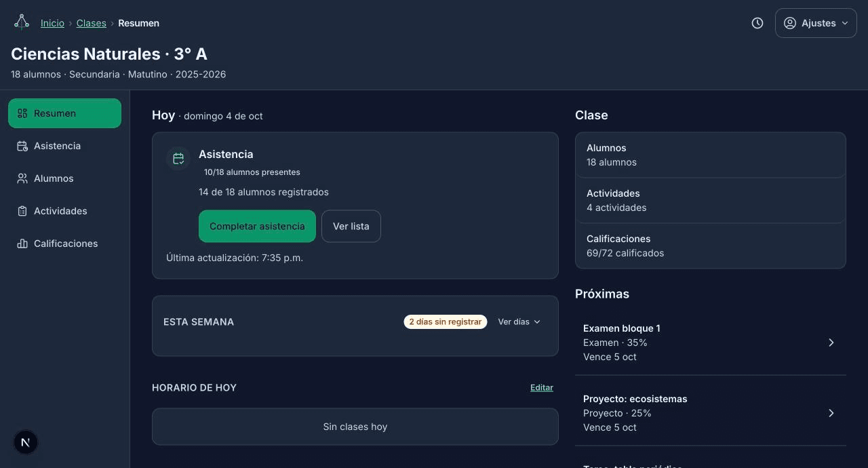This screenshot has width=868, height=468.
Task: Expand Ver días for this week
Action: click(519, 321)
